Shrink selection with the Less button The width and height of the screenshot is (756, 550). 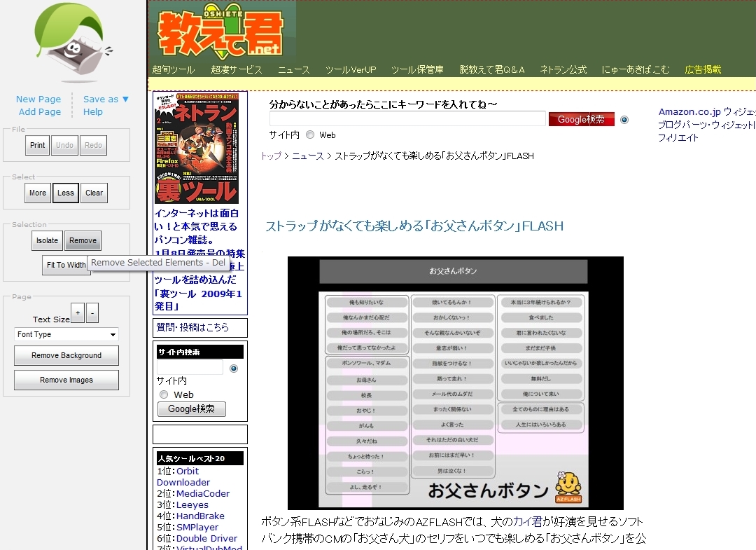(66, 193)
